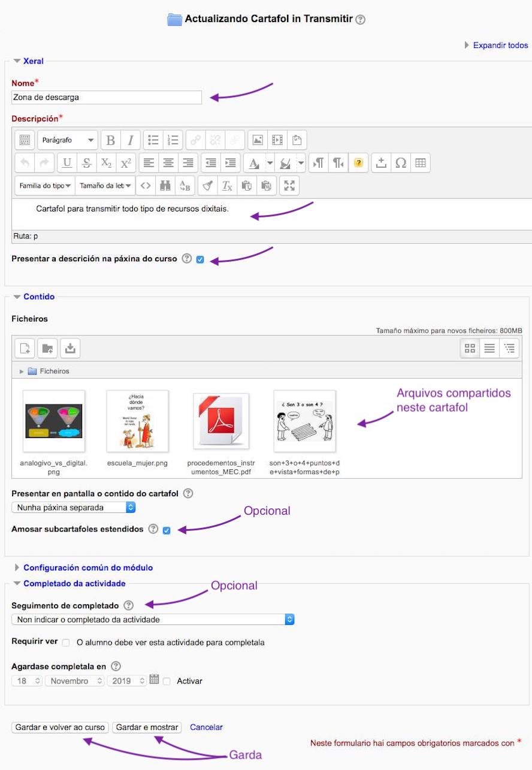This screenshot has width=532, height=770.
Task: Insert a table into the description
Action: coord(420,162)
